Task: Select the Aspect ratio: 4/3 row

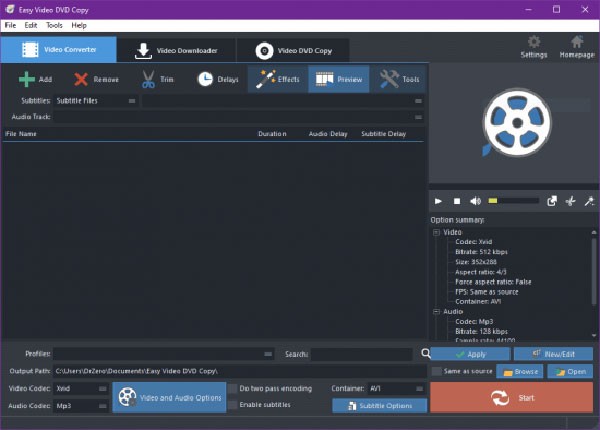Action: click(x=481, y=272)
